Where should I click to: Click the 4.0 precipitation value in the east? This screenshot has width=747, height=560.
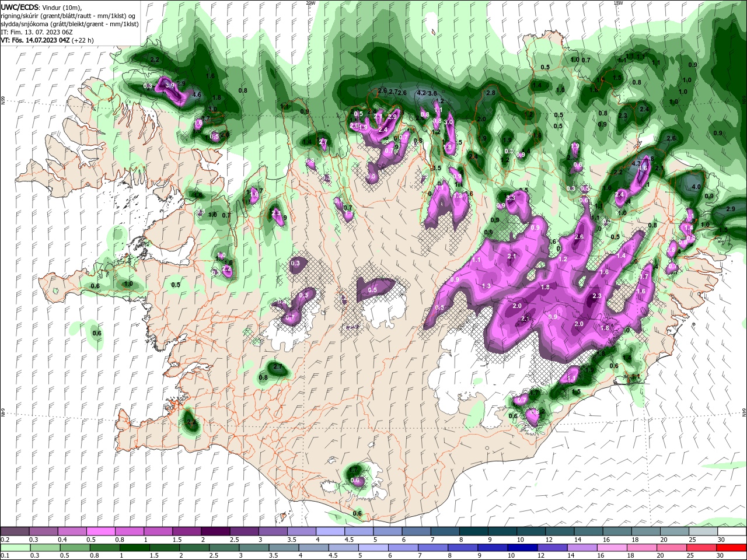coord(696,187)
